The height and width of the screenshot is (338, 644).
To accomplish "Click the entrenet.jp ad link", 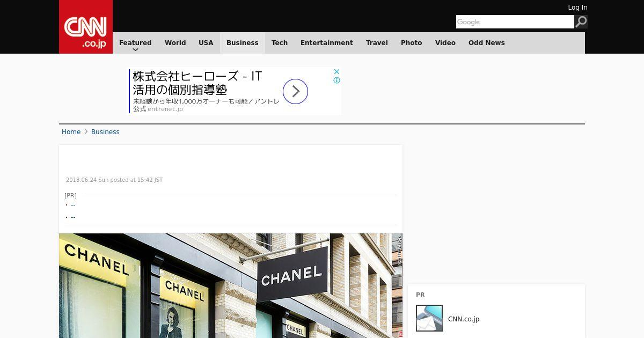I will pyautogui.click(x=165, y=109).
